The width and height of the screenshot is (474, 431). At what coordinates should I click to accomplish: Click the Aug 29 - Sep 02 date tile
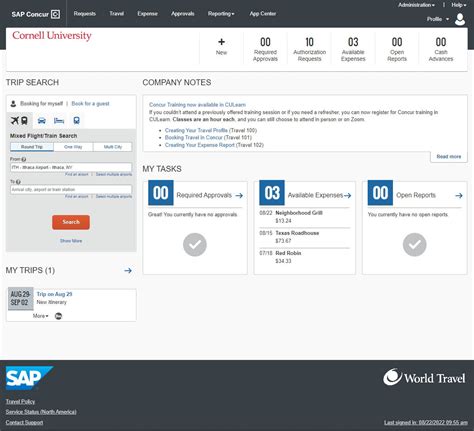click(x=21, y=298)
